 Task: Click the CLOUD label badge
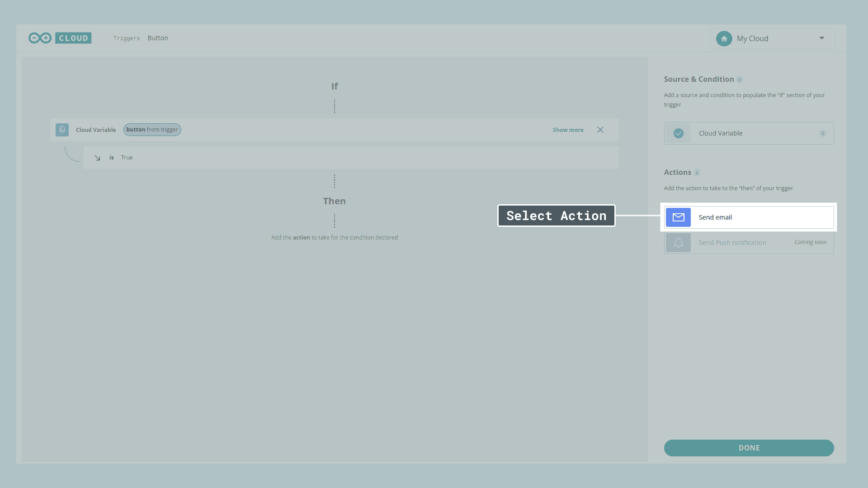pyautogui.click(x=73, y=38)
